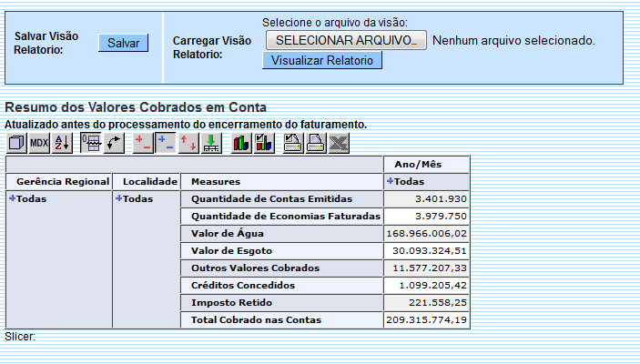Image resolution: width=640 pixels, height=364 pixels.
Task: Open the chart configuration icon
Action: (264, 143)
